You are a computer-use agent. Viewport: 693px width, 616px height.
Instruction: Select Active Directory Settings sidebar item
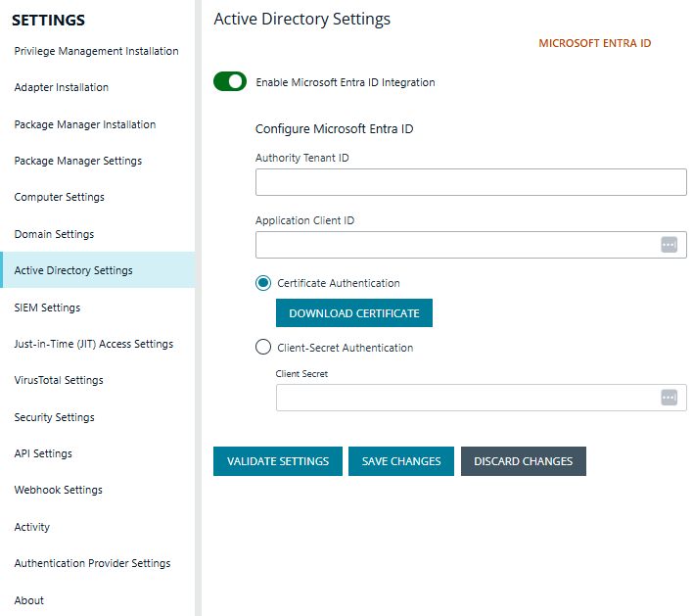[x=97, y=270]
